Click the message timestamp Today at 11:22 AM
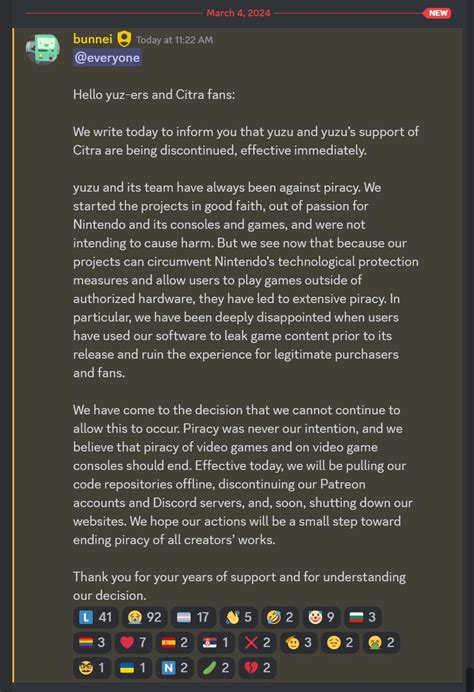The width and height of the screenshot is (474, 692). [174, 40]
